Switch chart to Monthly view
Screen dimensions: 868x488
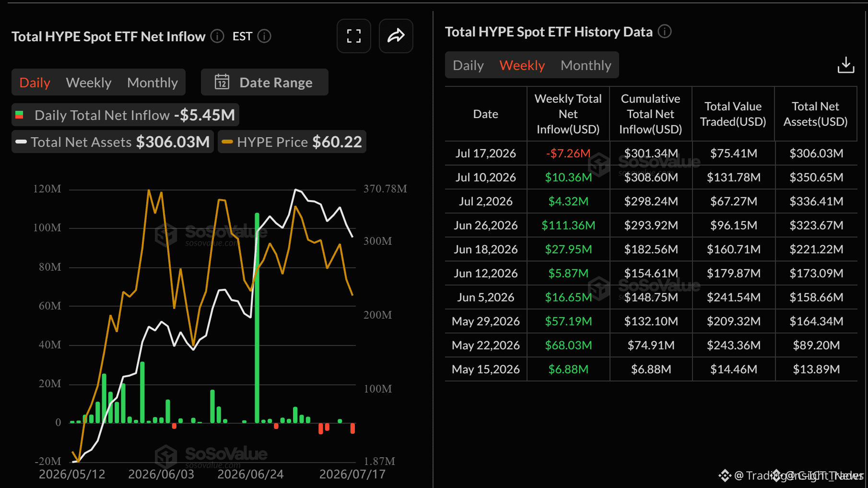pyautogui.click(x=152, y=83)
